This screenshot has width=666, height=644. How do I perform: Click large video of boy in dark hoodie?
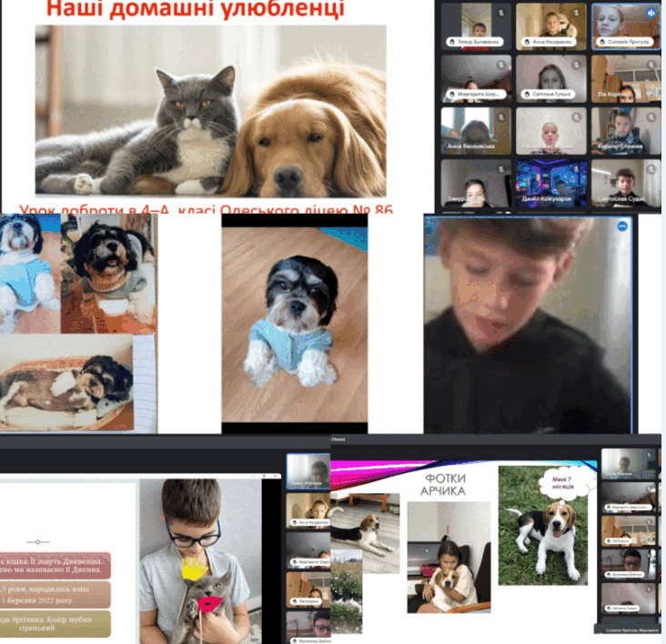pyautogui.click(x=528, y=325)
